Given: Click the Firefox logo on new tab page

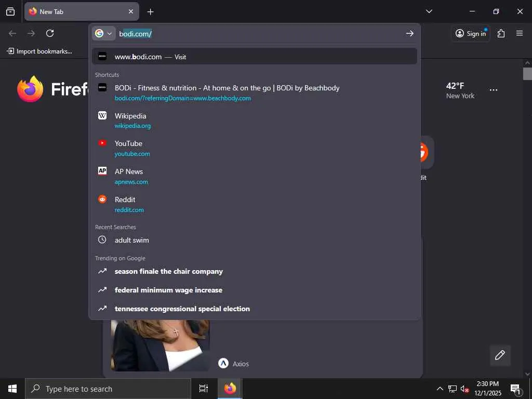Looking at the screenshot, I should pyautogui.click(x=30, y=89).
